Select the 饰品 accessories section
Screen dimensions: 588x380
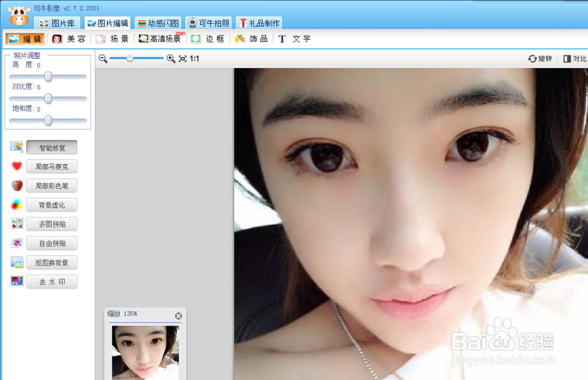click(251, 39)
